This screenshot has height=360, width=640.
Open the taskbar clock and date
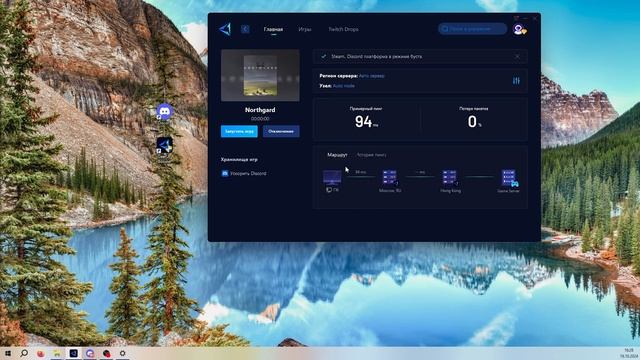[x=629, y=353]
